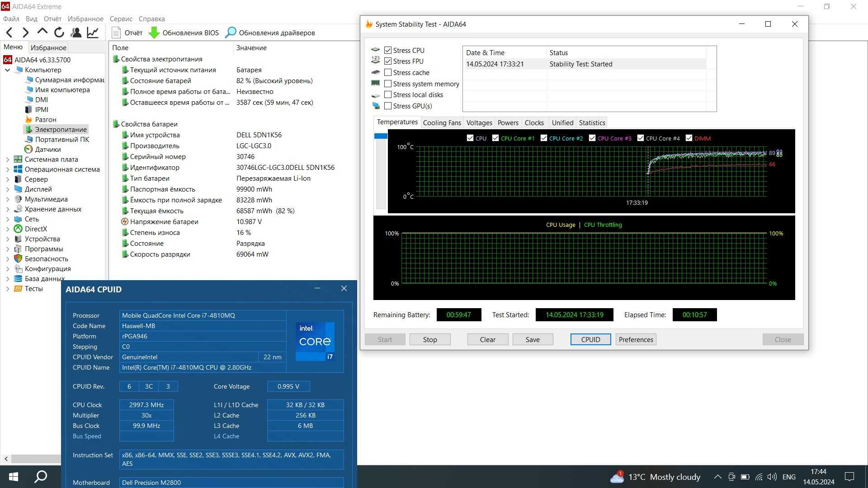Expand the Мультимедиа tree node
This screenshot has height=488, width=868.
(8, 199)
